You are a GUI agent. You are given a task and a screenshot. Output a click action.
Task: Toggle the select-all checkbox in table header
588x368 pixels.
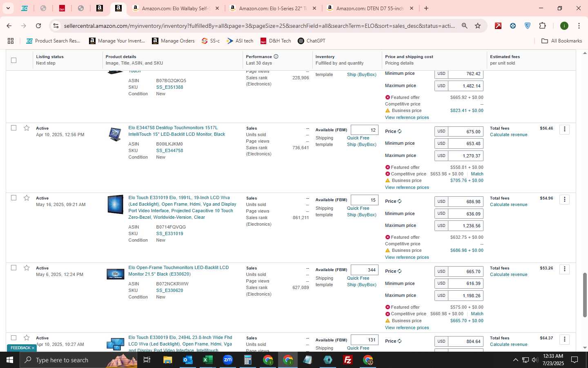[13, 60]
